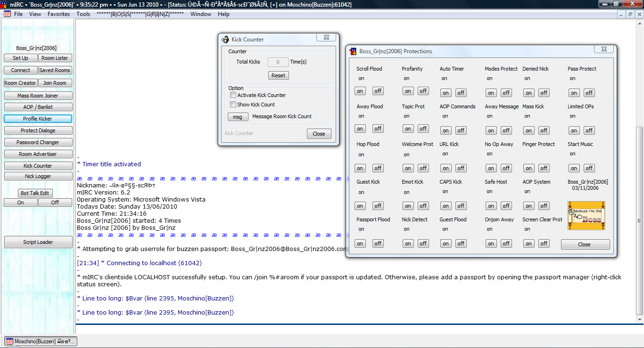Viewport: 644px width, 348px height.
Task: Open the Nick Logger
Action: tap(38, 176)
